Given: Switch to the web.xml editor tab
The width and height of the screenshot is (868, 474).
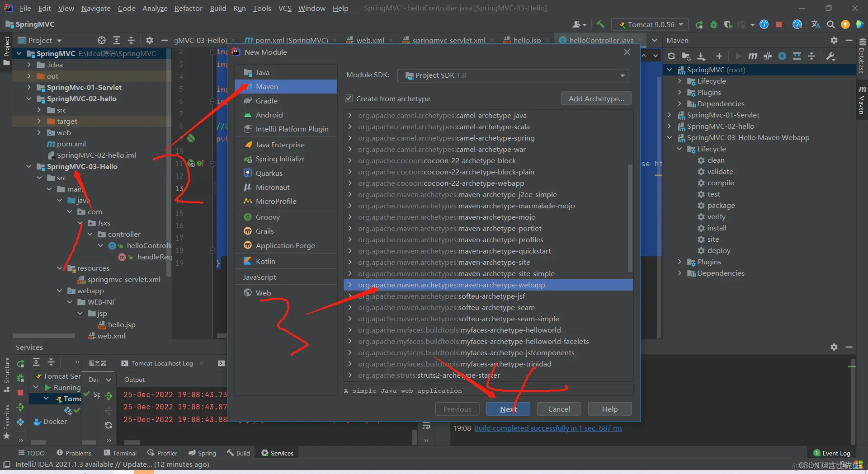Looking at the screenshot, I should [370, 40].
